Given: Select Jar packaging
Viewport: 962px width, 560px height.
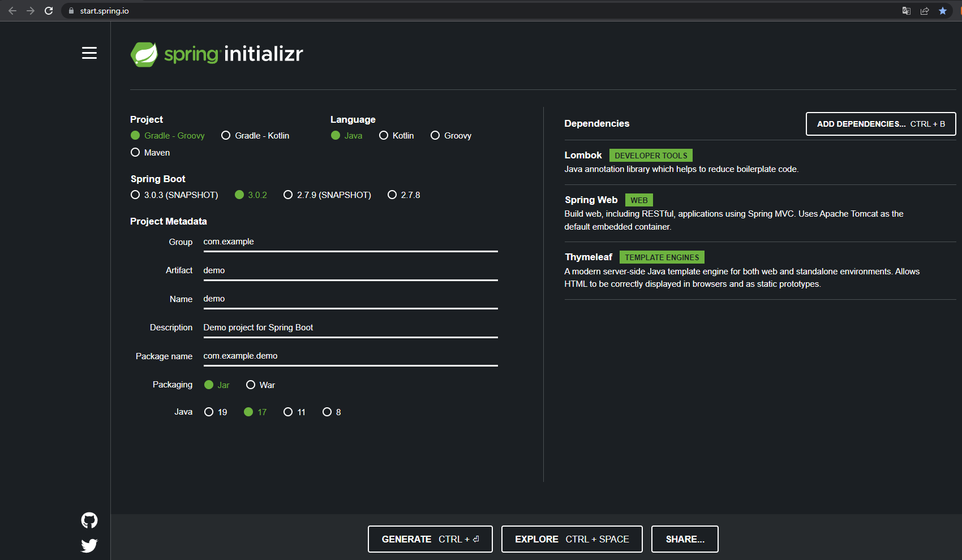Looking at the screenshot, I should point(217,385).
